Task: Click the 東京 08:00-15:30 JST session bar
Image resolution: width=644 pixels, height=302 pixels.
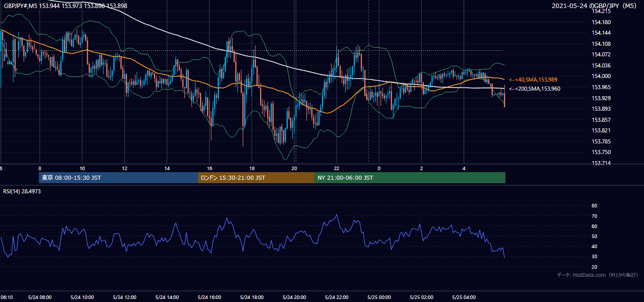Action: [x=118, y=178]
